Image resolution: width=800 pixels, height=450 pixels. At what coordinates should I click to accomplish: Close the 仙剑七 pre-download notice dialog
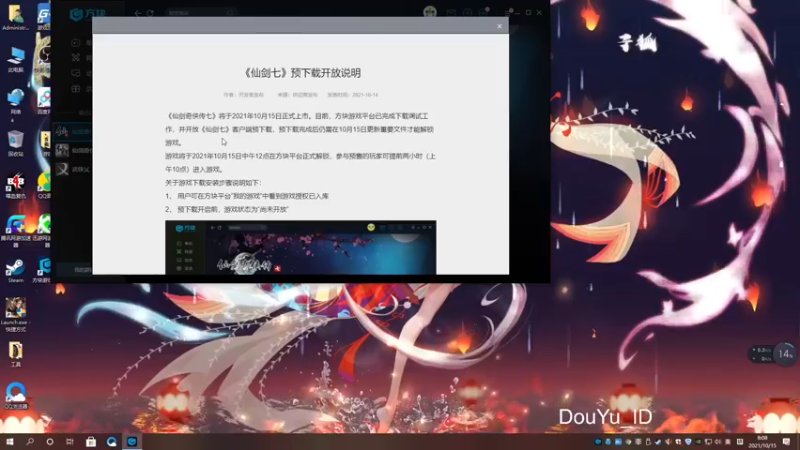(499, 26)
